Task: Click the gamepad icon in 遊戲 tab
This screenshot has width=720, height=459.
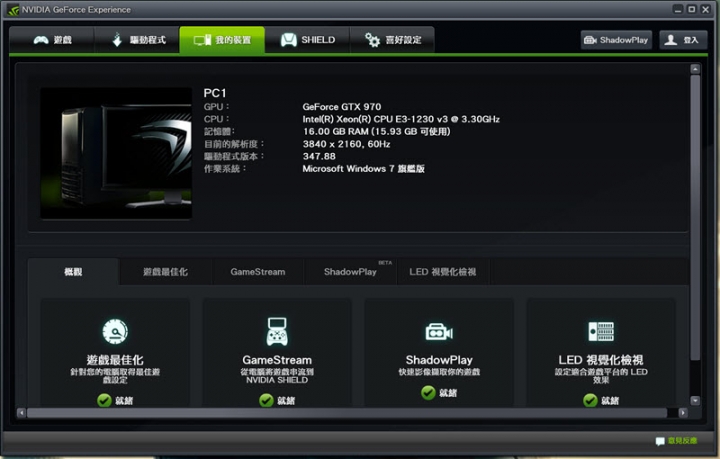Action: 41,40
